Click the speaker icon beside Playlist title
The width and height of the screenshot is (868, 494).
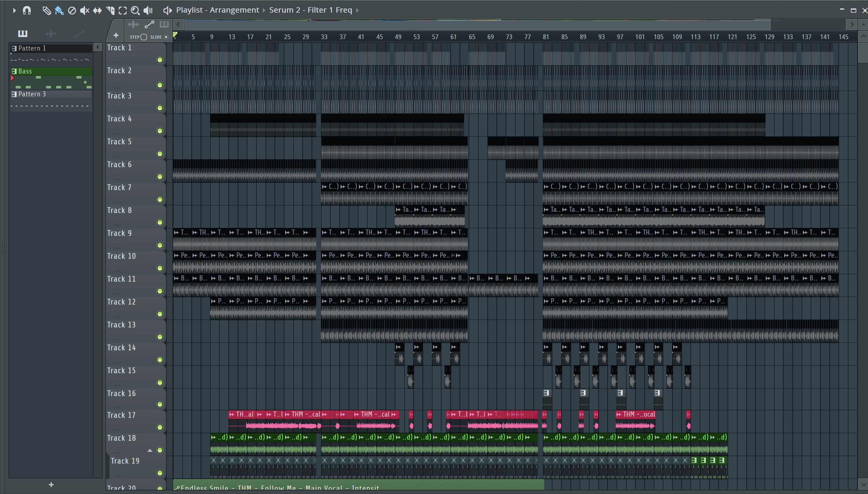coord(167,11)
